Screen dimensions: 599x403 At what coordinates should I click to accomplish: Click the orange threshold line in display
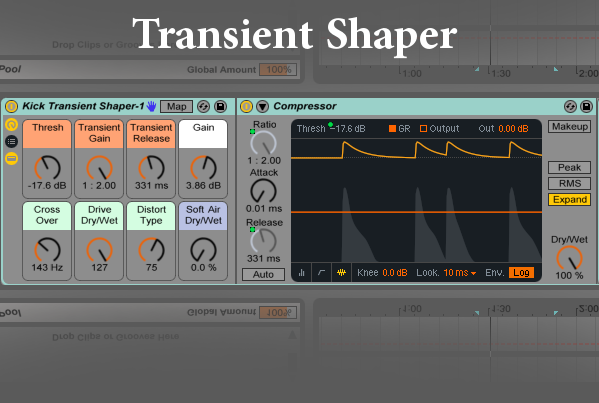[416, 212]
